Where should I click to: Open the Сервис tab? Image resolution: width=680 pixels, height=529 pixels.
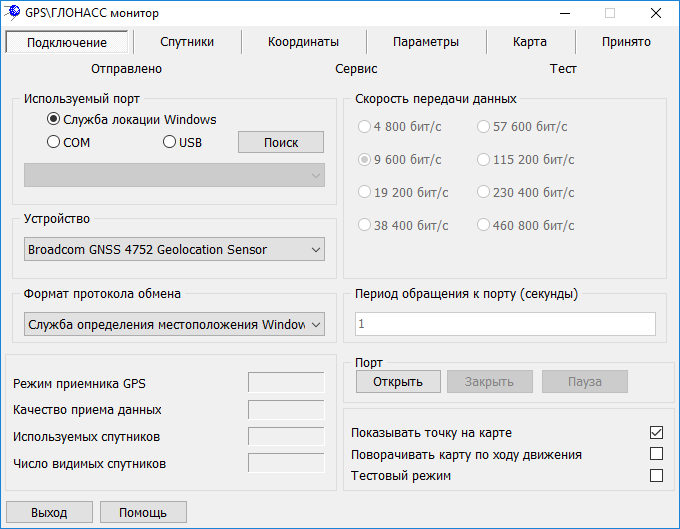coord(356,69)
